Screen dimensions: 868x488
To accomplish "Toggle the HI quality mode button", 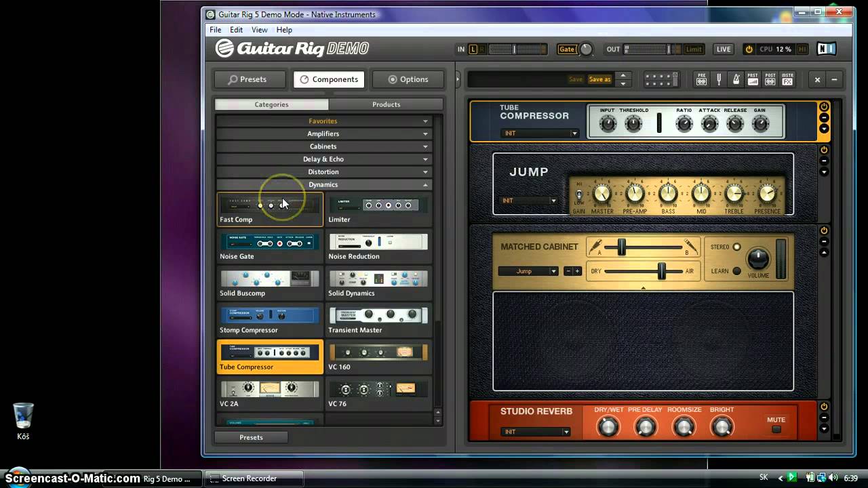I will coord(802,49).
